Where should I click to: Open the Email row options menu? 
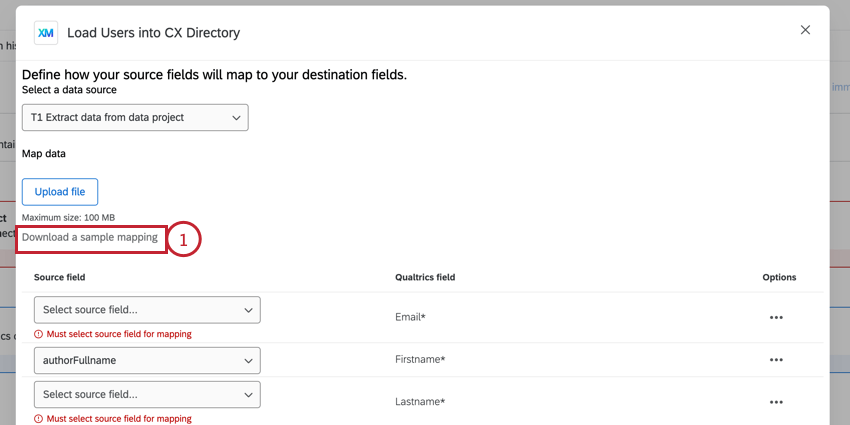click(775, 317)
